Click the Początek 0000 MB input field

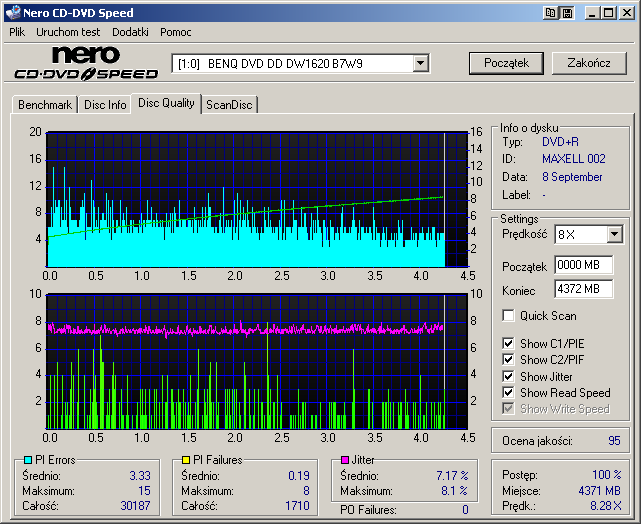[x=584, y=265]
